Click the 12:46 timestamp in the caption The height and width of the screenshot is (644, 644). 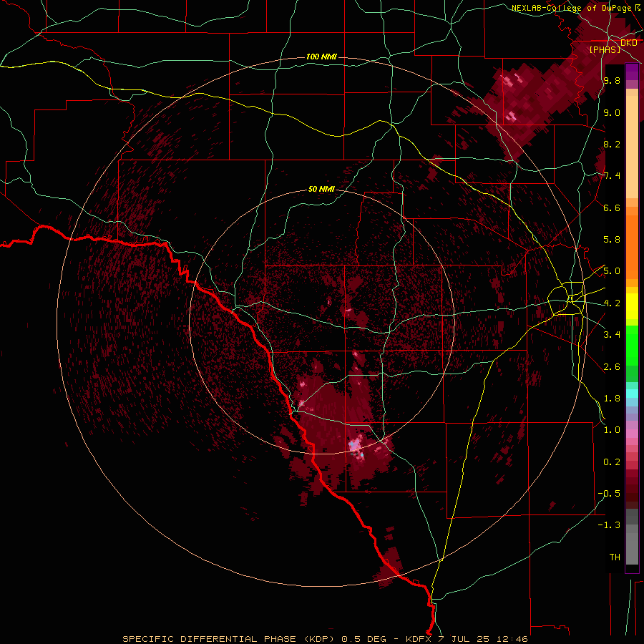point(512,639)
